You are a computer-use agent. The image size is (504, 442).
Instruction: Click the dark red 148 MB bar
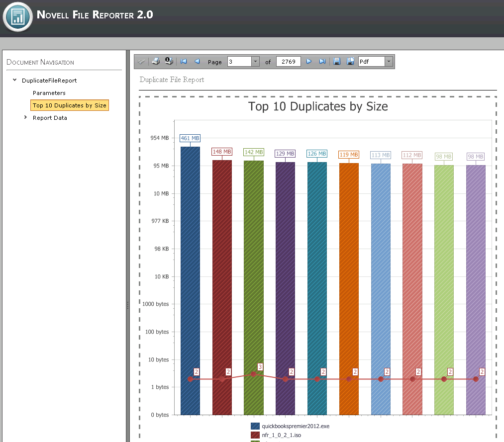222,287
